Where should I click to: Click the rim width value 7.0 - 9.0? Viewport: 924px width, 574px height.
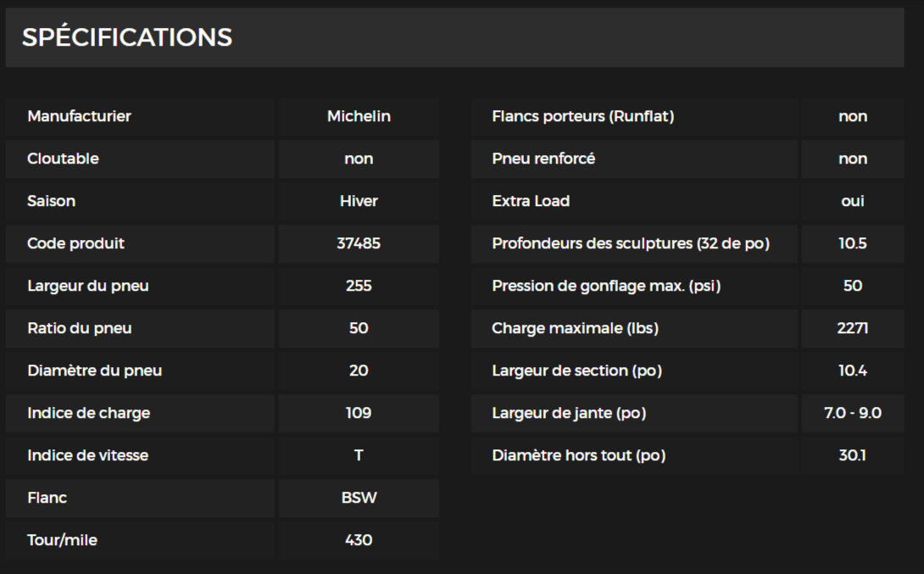click(853, 413)
